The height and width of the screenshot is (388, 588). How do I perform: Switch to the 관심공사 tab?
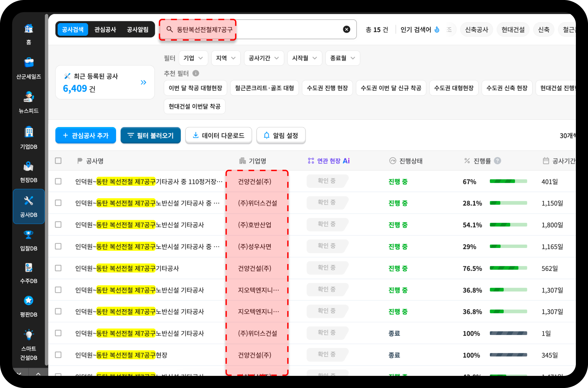pyautogui.click(x=105, y=29)
